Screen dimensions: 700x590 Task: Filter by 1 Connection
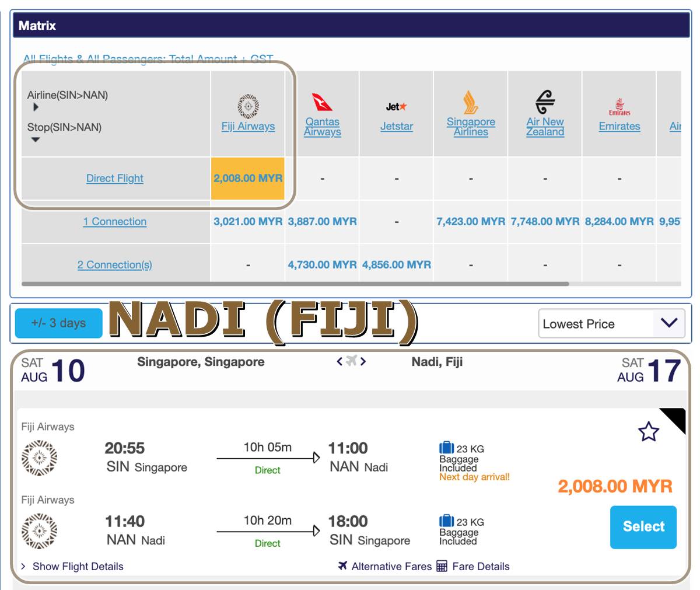(x=115, y=222)
